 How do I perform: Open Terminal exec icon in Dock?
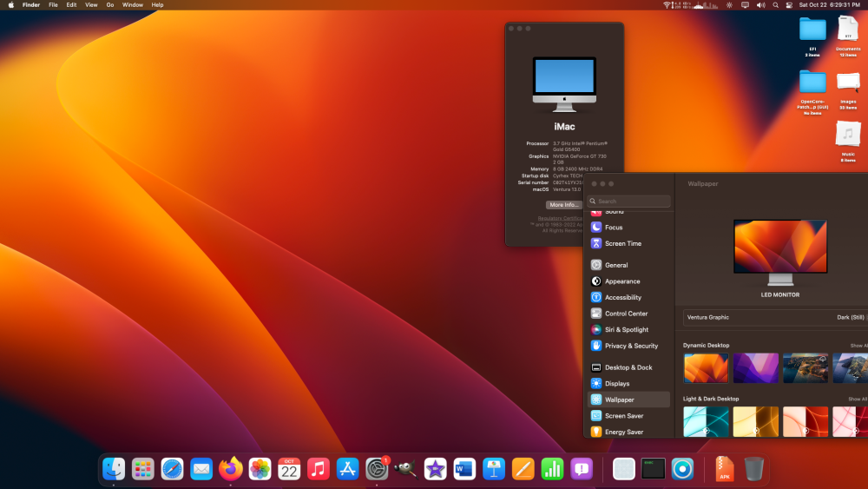[654, 469]
